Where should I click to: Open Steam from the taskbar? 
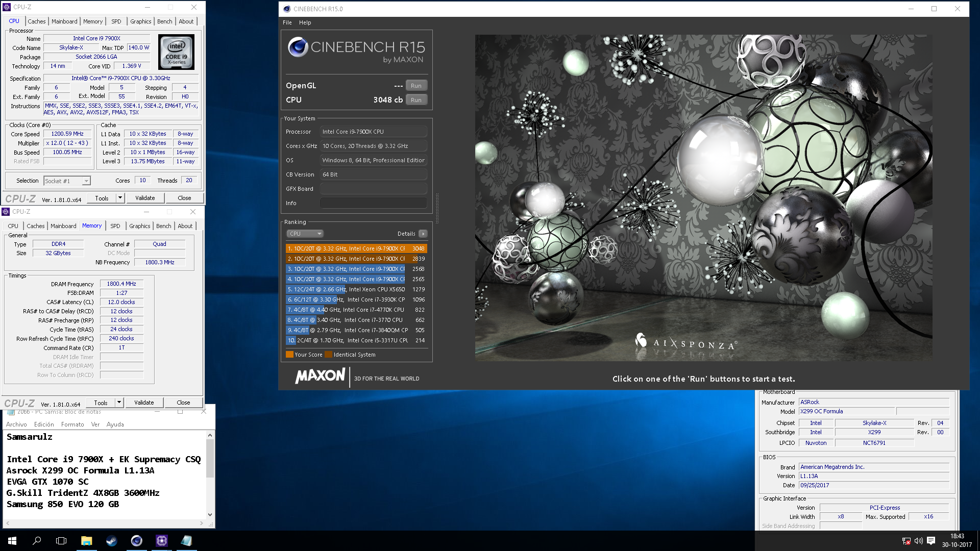(111, 541)
